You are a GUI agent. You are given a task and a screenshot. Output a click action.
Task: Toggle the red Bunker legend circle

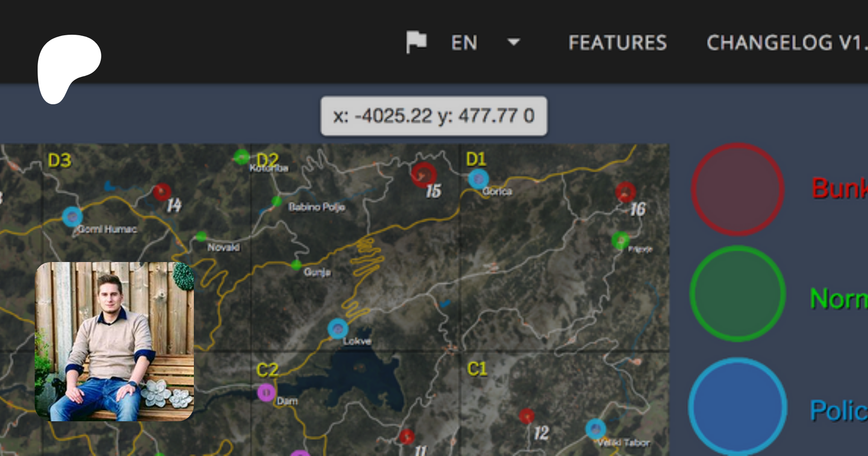tap(737, 189)
